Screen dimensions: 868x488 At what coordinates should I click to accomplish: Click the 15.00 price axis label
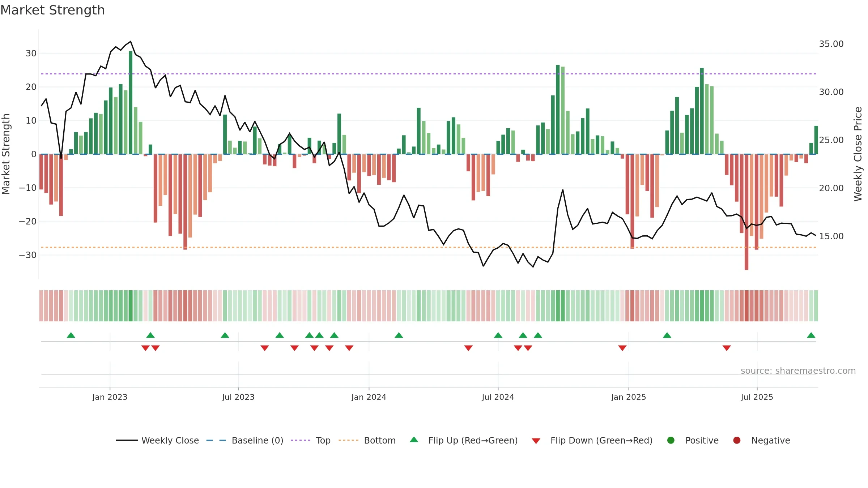(831, 236)
